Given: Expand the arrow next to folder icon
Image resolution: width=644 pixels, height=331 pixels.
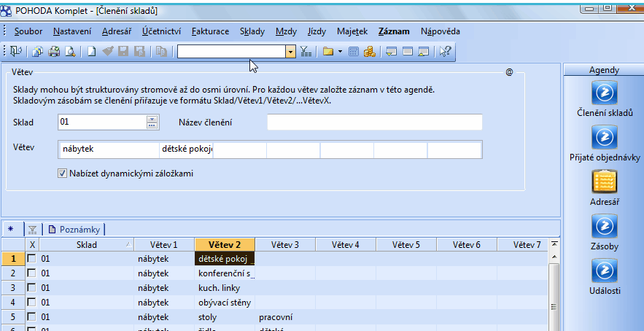Looking at the screenshot, I should (340, 52).
